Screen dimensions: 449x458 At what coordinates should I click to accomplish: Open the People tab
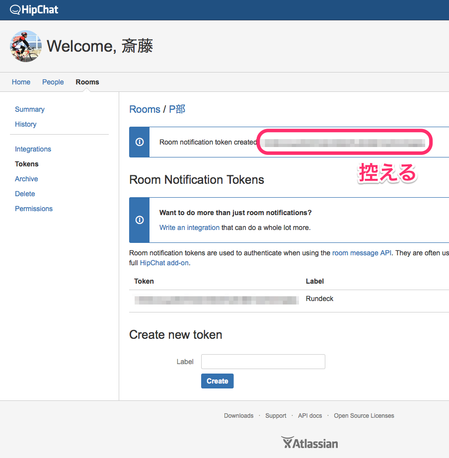[53, 82]
